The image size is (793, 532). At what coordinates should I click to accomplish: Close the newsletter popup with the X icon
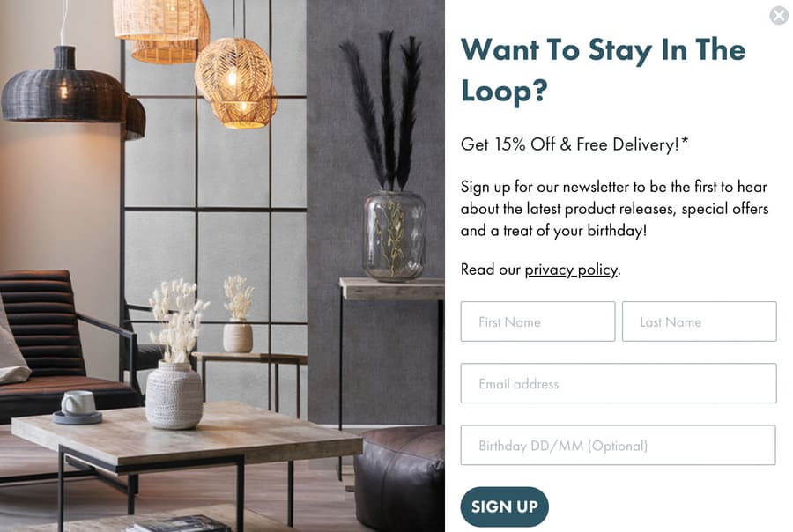coord(779,15)
